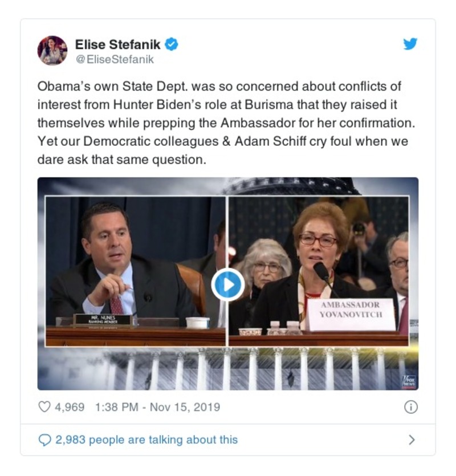Viewport: 456px width, 476px height.
Task: Like the tweet with the heart icon
Action: (44, 407)
